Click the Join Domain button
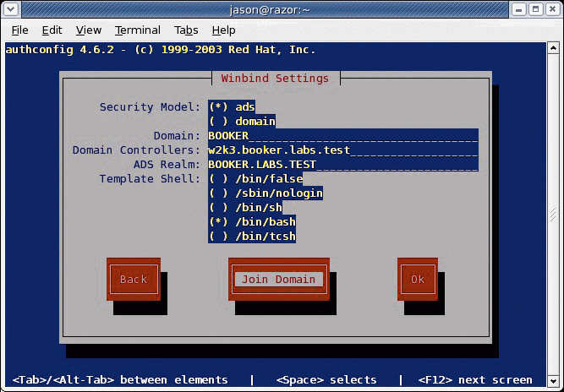The image size is (564, 392). 279,279
